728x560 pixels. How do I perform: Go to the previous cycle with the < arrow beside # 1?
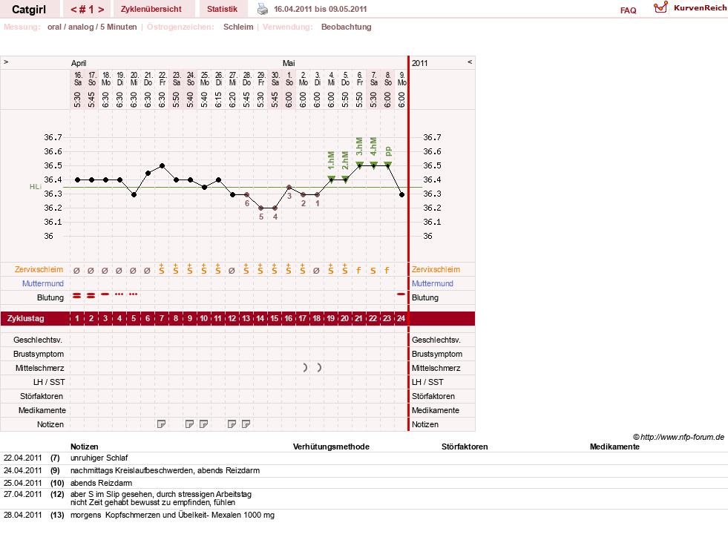[x=73, y=10]
